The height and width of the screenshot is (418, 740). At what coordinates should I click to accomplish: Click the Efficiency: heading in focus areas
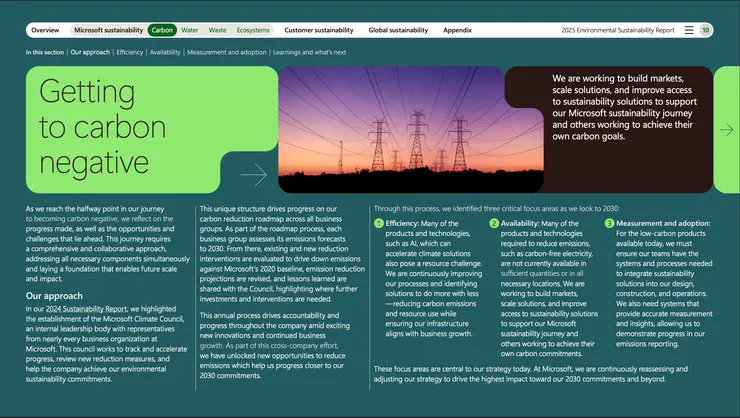[402, 224]
